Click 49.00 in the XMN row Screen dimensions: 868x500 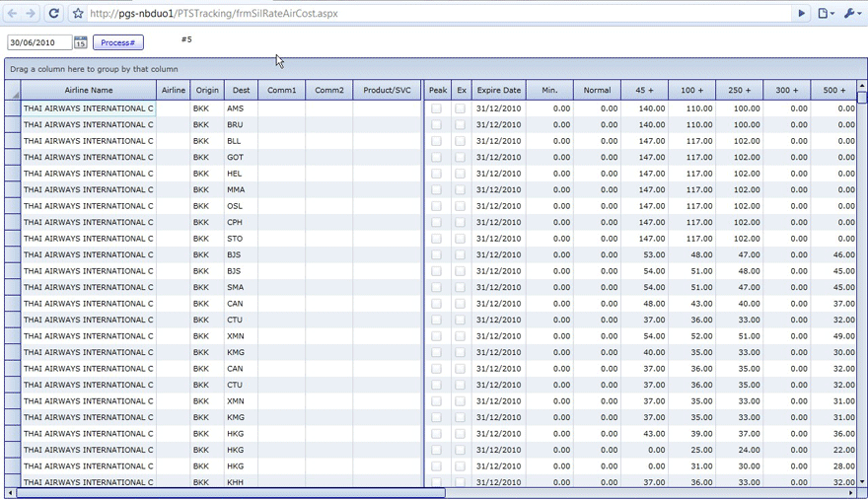click(x=834, y=336)
